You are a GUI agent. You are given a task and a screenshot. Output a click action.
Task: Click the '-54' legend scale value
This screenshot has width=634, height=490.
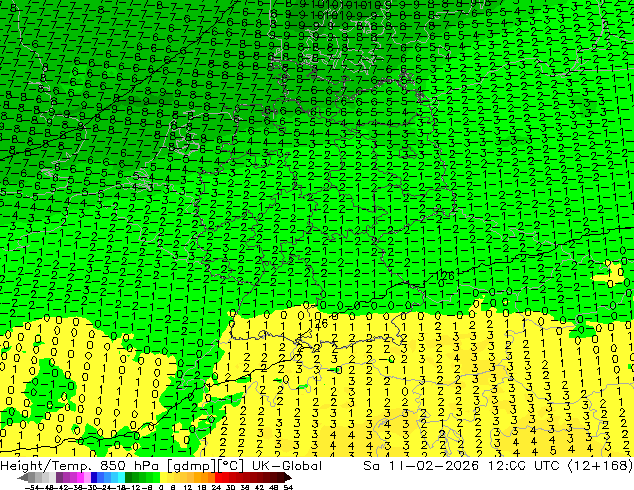click(32, 487)
